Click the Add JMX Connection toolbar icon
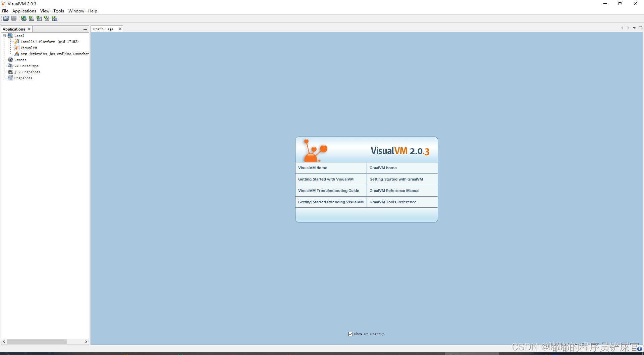 point(32,18)
